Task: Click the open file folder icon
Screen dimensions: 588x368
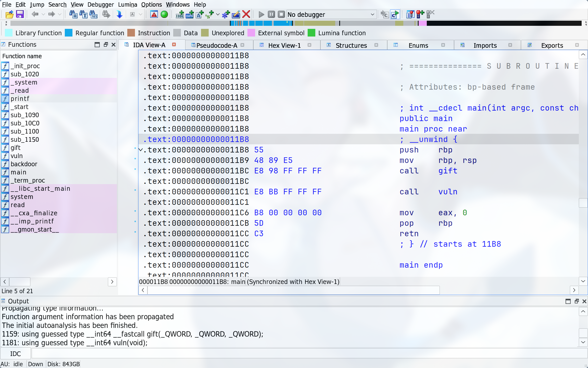Action: click(x=9, y=14)
